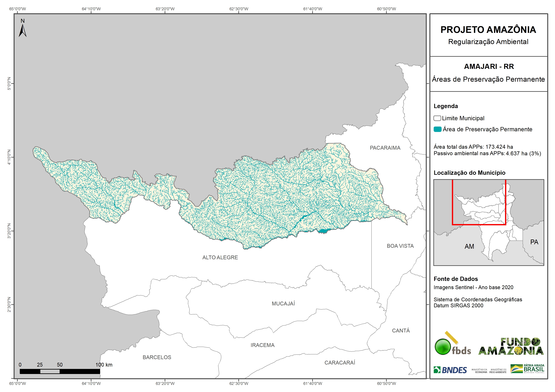Click the 100 km scale bar

click(60, 371)
